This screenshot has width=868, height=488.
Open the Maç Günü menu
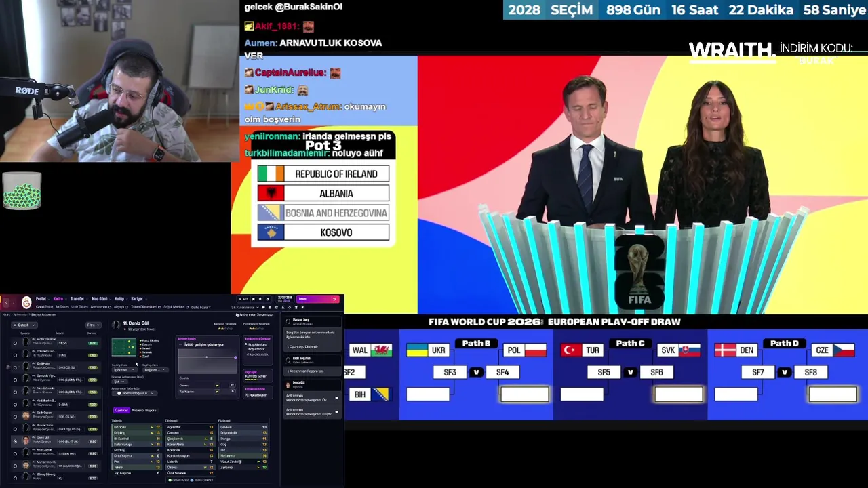point(100,299)
